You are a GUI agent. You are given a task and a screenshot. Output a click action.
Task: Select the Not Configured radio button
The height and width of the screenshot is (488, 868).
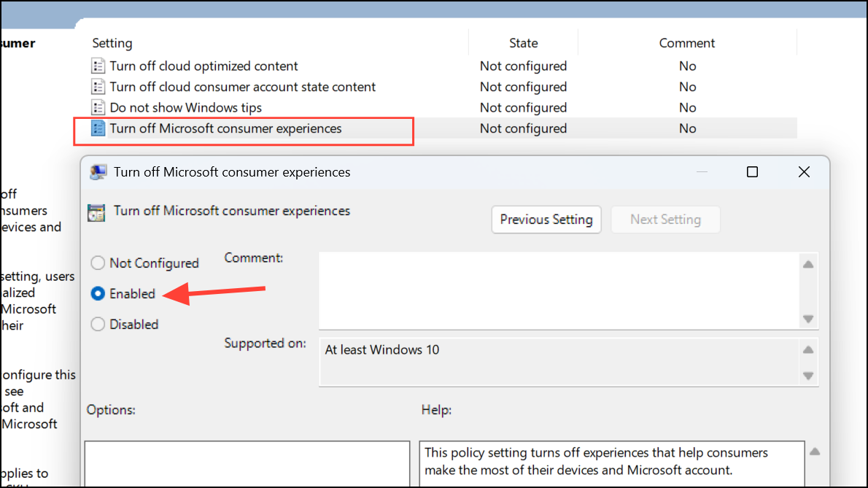pyautogui.click(x=98, y=263)
